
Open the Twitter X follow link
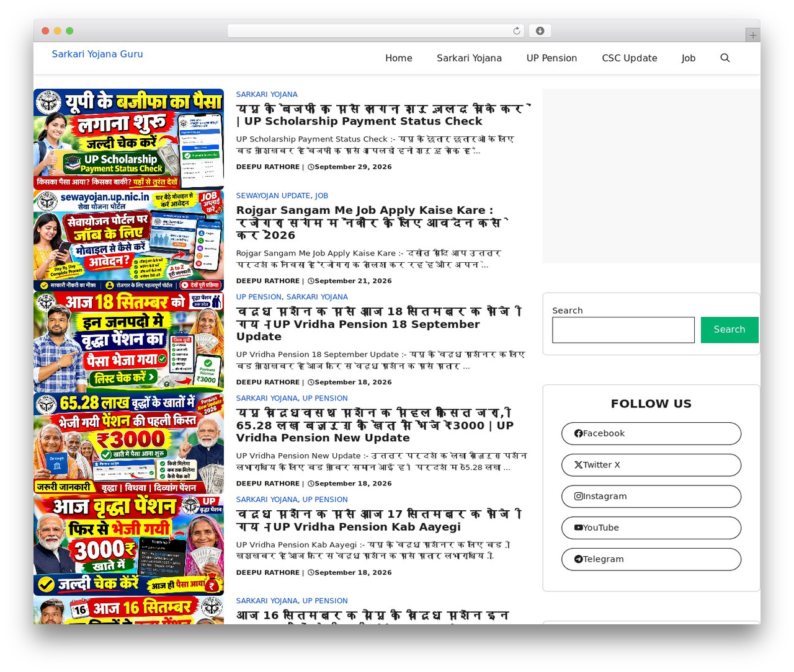coord(651,465)
